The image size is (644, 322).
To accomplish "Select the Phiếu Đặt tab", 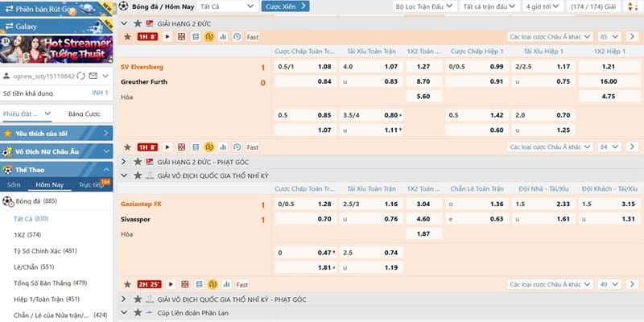I will (x=27, y=114).
